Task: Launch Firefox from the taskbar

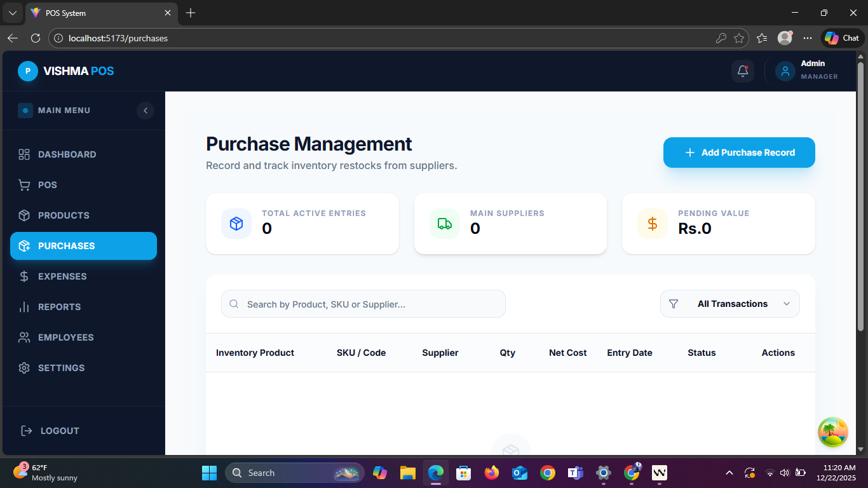Action: coord(492,473)
